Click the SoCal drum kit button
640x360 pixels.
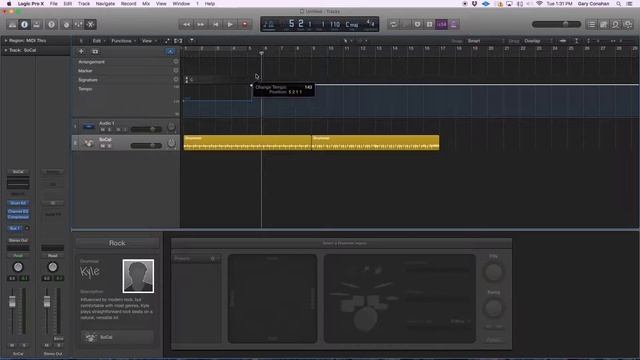click(117, 337)
